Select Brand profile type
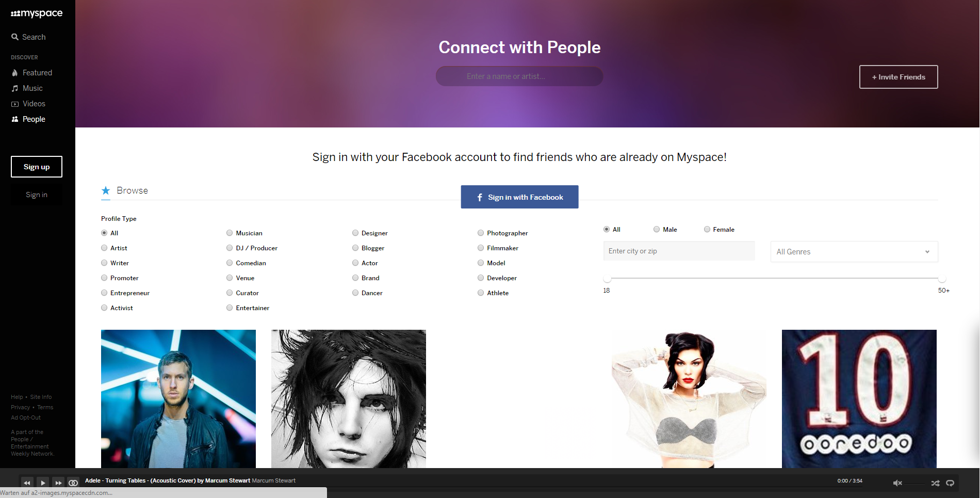 (355, 278)
